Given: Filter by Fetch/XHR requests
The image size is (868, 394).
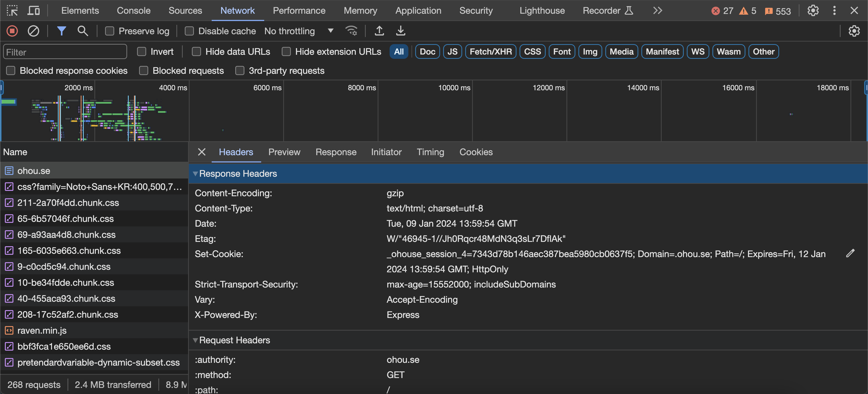Looking at the screenshot, I should pyautogui.click(x=490, y=51).
